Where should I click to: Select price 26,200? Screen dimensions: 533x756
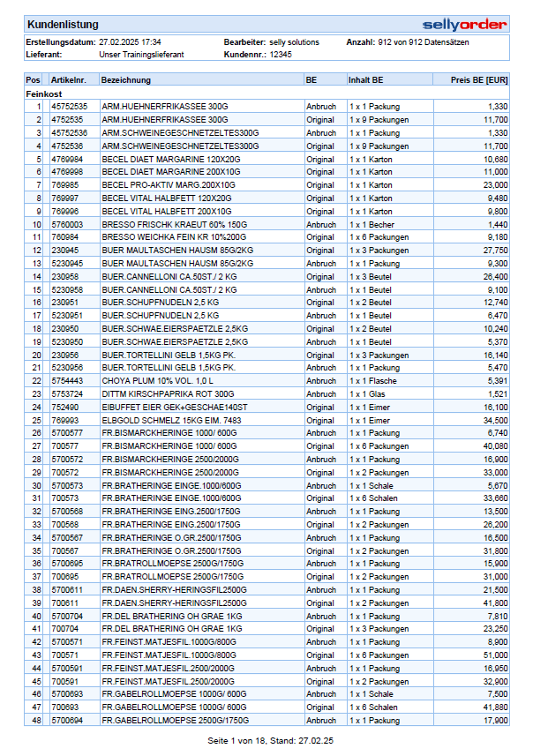point(495,525)
